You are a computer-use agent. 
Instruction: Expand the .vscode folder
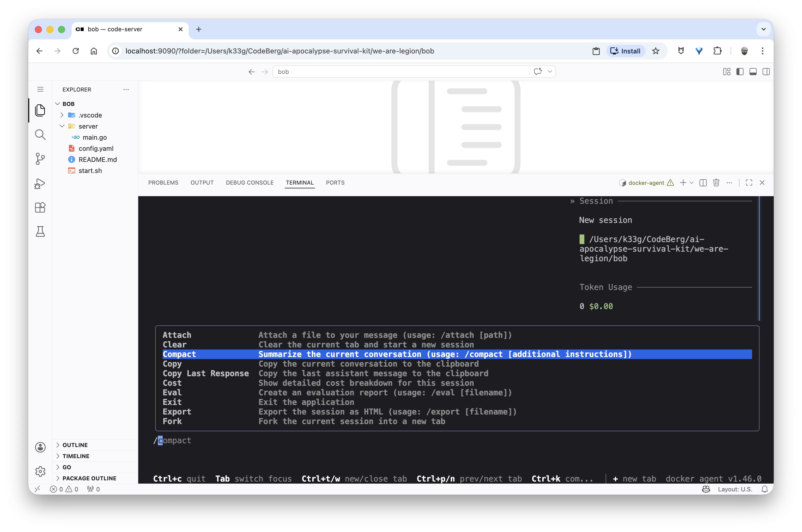[62, 115]
